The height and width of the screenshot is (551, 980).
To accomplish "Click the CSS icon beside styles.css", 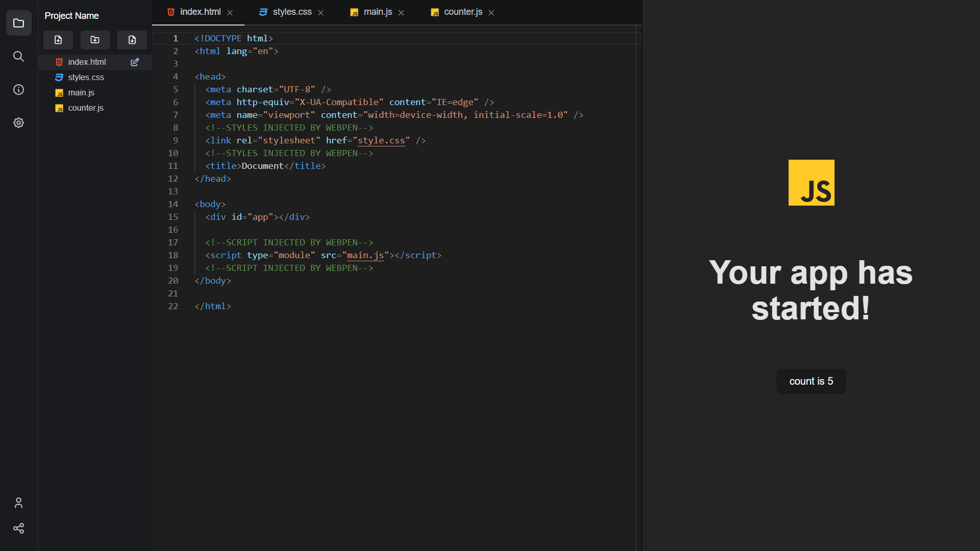I will point(59,77).
